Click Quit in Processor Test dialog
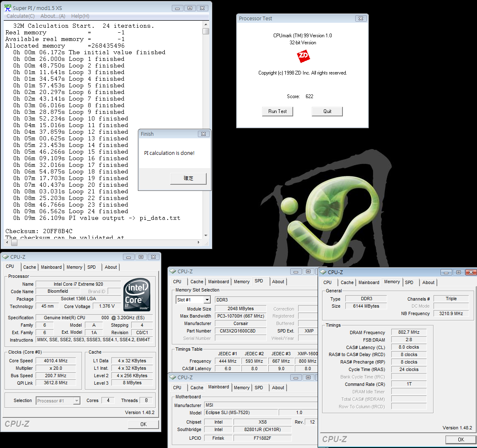 click(x=327, y=111)
